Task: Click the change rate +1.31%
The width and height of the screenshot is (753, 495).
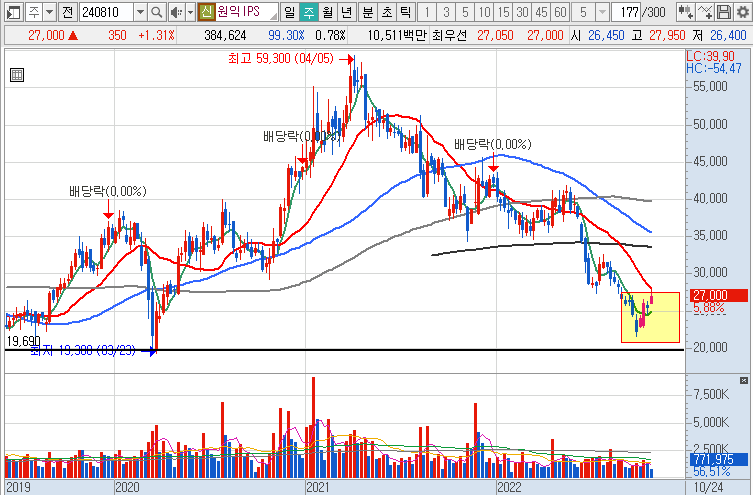Action: click(156, 35)
